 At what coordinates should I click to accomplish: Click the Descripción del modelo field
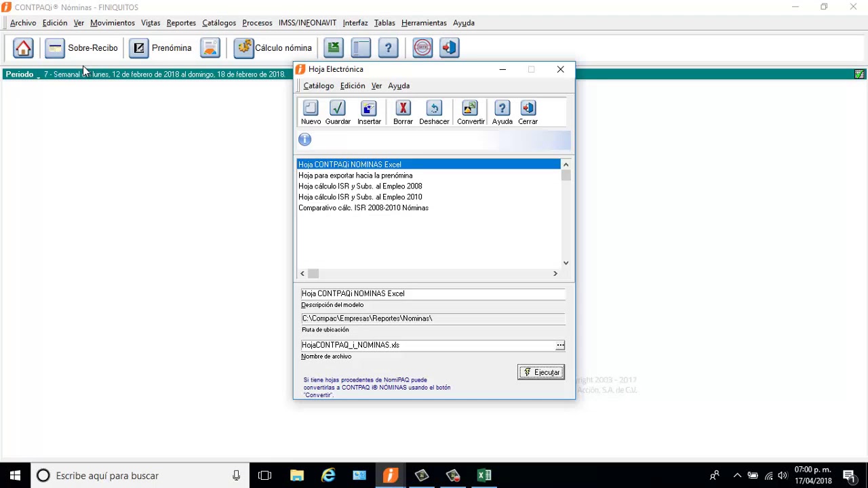[433, 293]
